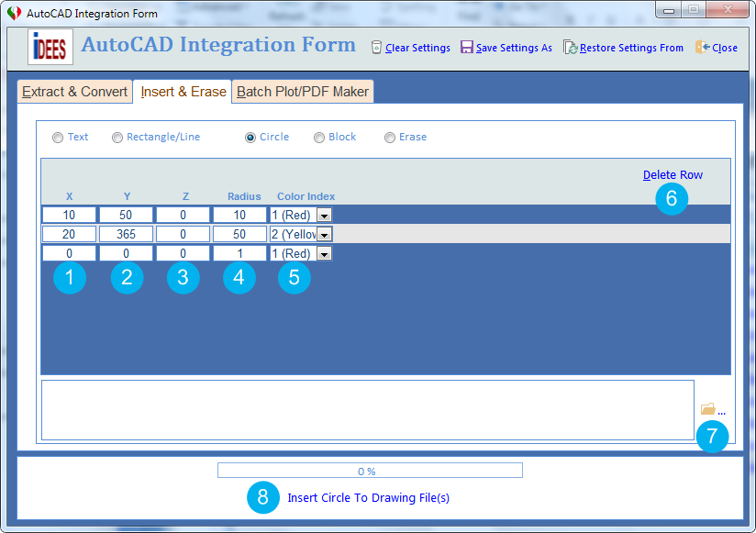Click the Y field containing 50
The height and width of the screenshot is (533, 756).
pyautogui.click(x=126, y=215)
